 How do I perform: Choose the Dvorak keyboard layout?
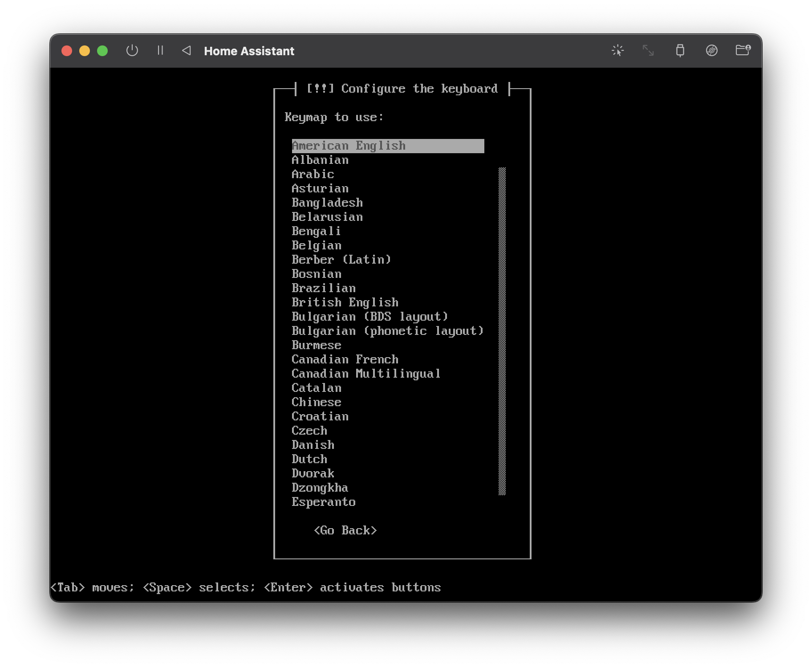click(313, 473)
